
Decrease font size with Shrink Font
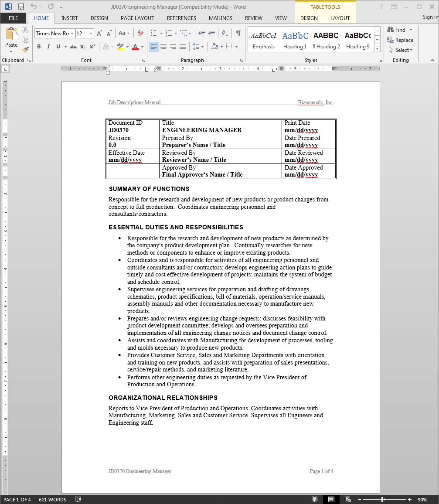[109, 34]
